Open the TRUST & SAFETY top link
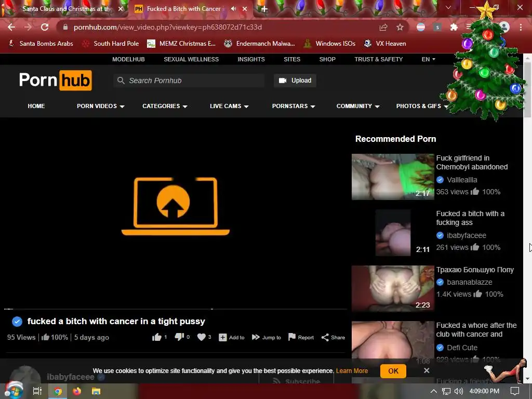 [379, 59]
